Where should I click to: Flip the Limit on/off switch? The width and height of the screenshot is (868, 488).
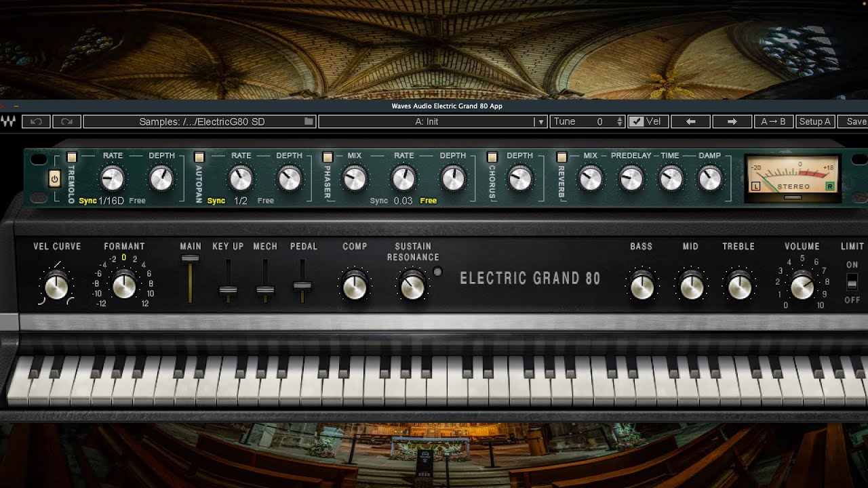pyautogui.click(x=852, y=282)
